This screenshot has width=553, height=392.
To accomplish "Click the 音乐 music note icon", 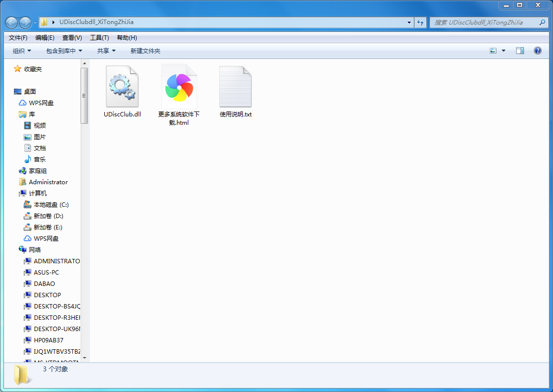I will (28, 159).
